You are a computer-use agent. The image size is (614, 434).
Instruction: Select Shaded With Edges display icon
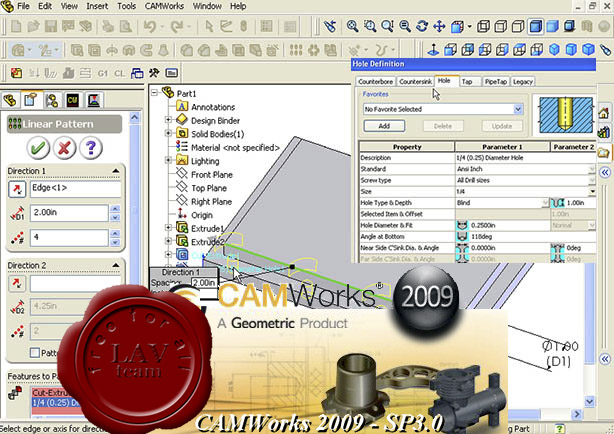coord(535,26)
